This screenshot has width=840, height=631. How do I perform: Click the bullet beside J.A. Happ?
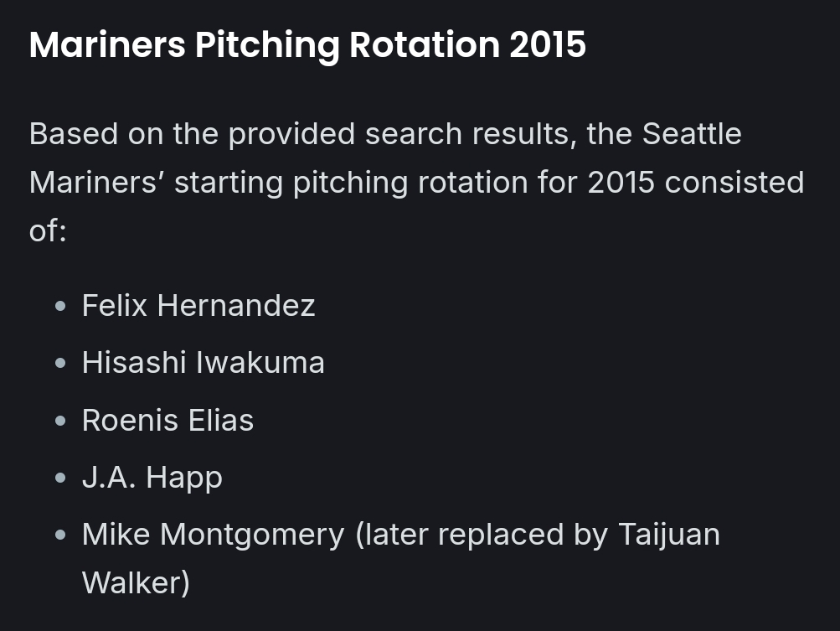pos(60,478)
